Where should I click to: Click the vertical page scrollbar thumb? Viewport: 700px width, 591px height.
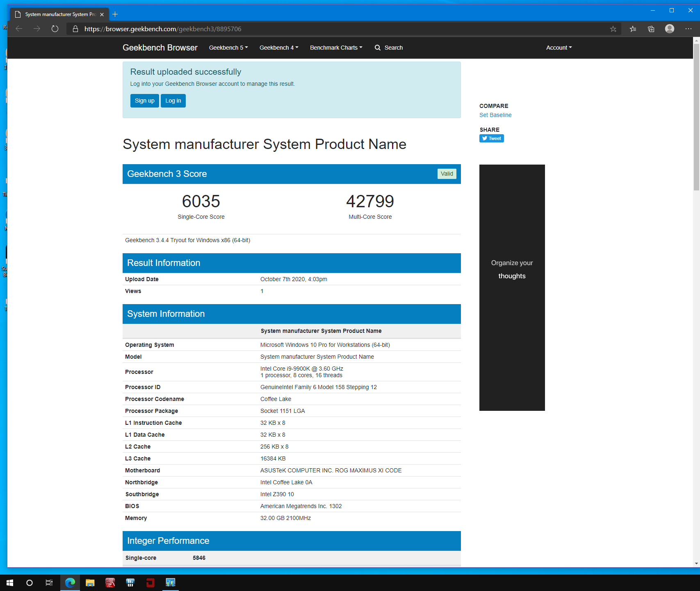[x=696, y=117]
